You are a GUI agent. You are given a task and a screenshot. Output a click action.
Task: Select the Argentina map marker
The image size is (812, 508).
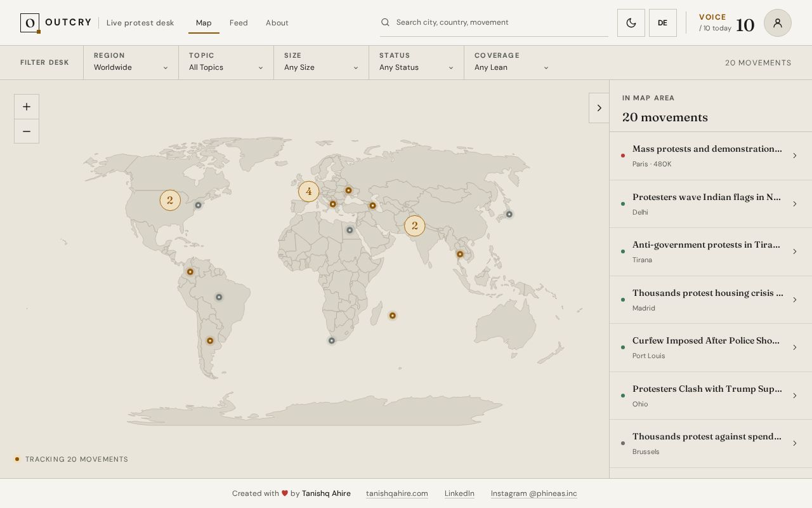210,341
